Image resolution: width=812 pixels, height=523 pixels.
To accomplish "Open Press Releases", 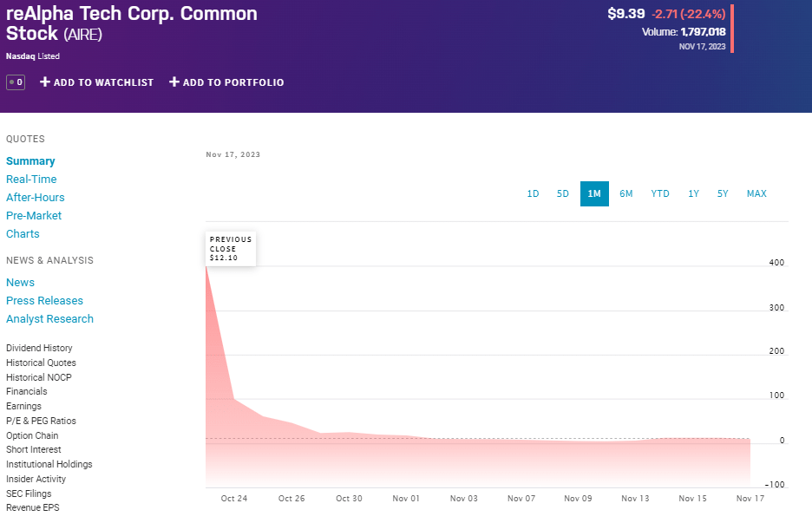I will 44,300.
